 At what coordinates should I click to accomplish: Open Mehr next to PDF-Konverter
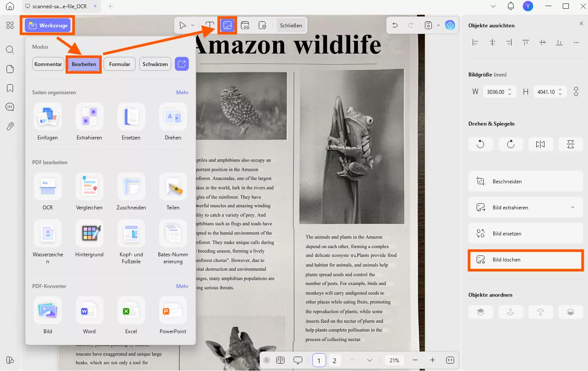(182, 286)
